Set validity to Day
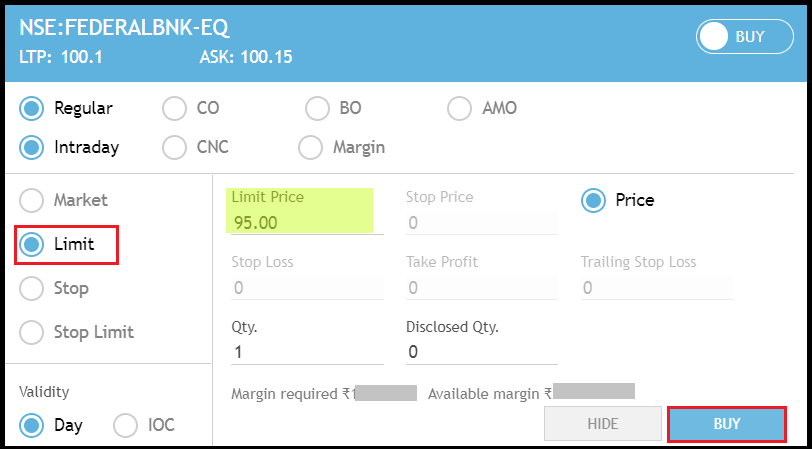 [32, 425]
